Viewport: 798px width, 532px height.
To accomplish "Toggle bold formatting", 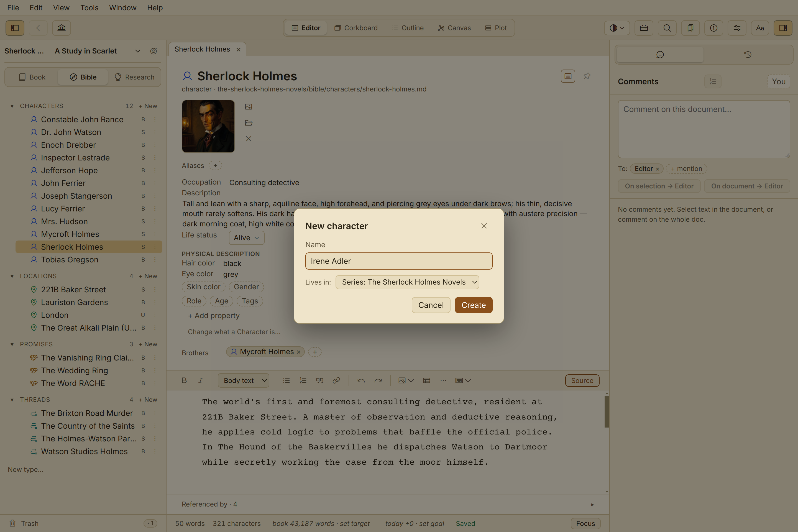I will click(x=184, y=380).
